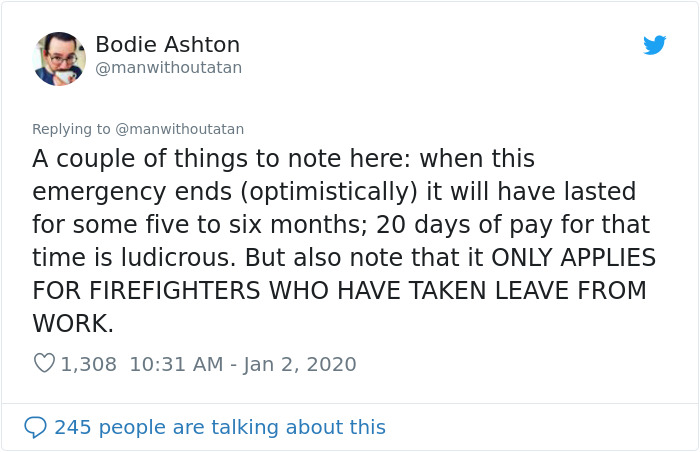Click the speech bubble conversation icon
This screenshot has height=452, width=700.
[36, 427]
